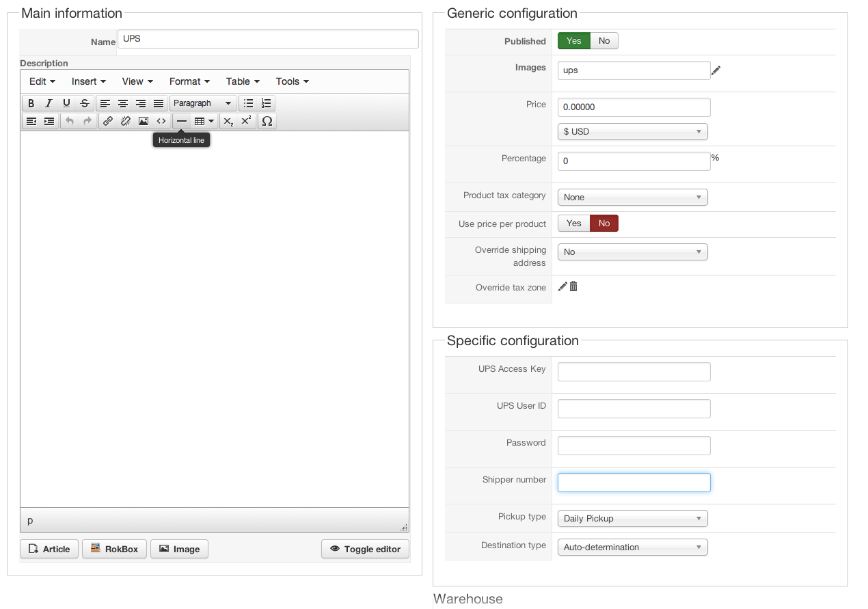The width and height of the screenshot is (868, 609).
Task: Insert image via the editor toolbar icon
Action: pos(144,121)
